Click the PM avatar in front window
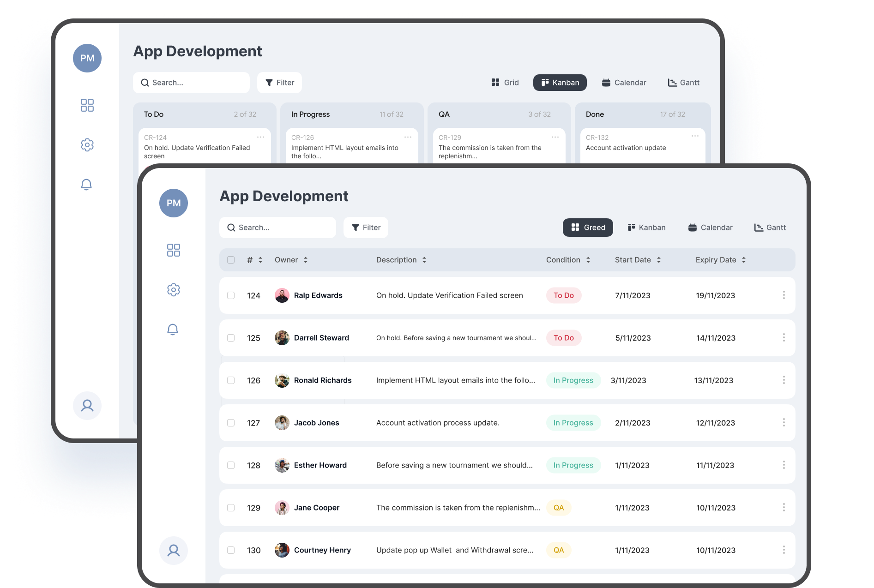 174,203
